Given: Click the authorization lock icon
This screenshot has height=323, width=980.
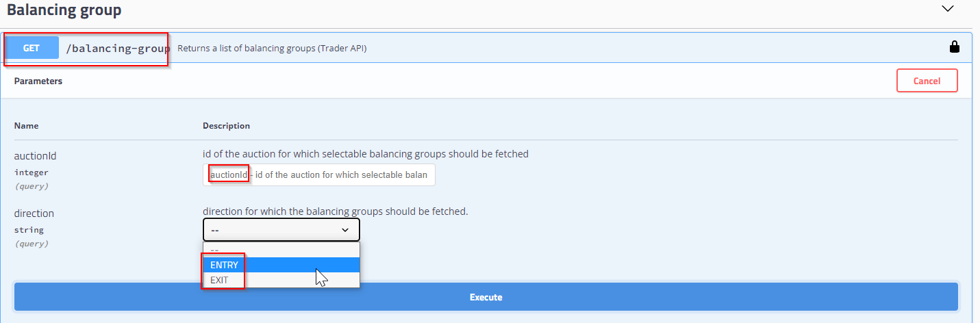Looking at the screenshot, I should tap(953, 47).
